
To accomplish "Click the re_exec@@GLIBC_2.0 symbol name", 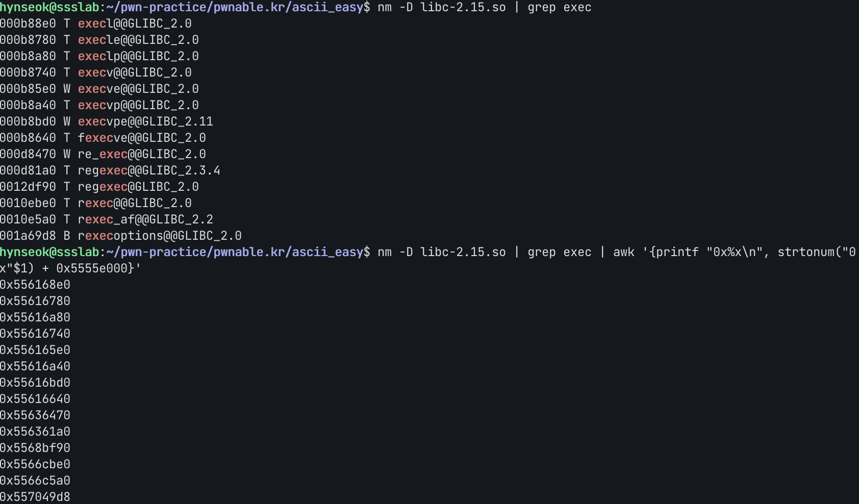I will [x=142, y=154].
